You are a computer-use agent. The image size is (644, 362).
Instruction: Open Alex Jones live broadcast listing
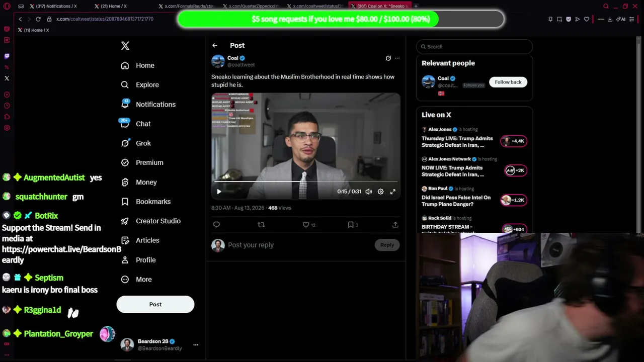coord(474,137)
